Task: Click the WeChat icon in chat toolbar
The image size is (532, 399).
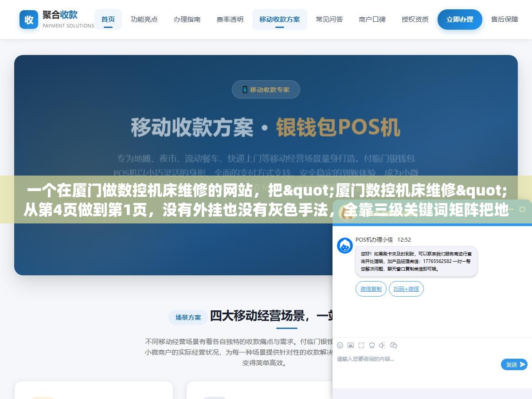Action: (394, 345)
